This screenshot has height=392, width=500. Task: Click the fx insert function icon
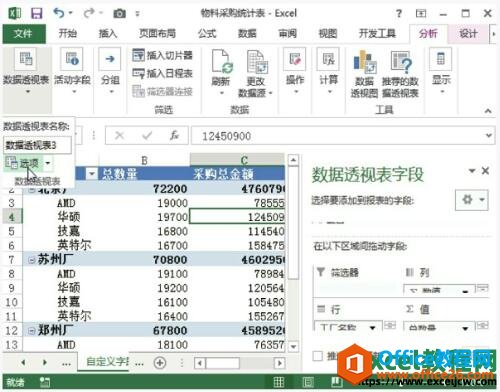tap(174, 135)
